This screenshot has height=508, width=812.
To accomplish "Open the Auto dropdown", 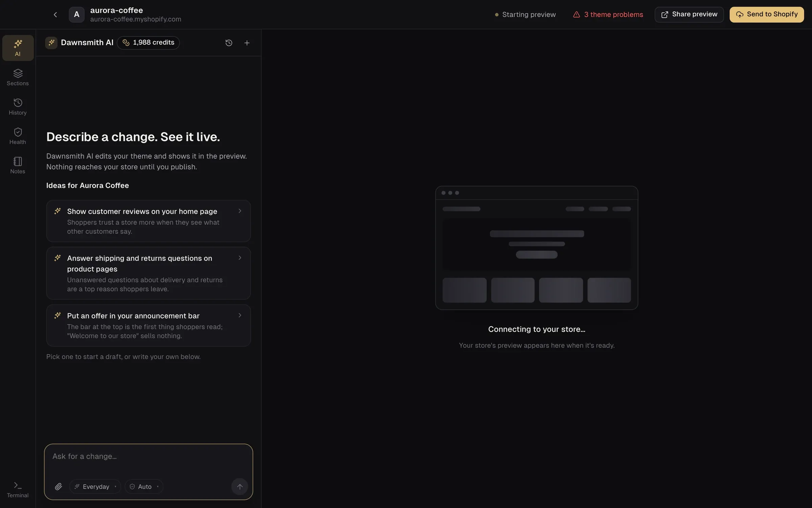I will click(x=144, y=487).
